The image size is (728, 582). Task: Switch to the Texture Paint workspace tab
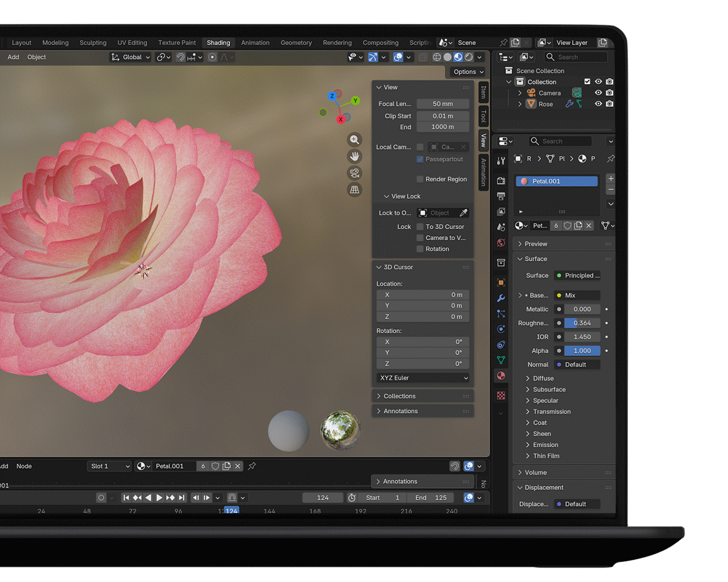(x=177, y=43)
